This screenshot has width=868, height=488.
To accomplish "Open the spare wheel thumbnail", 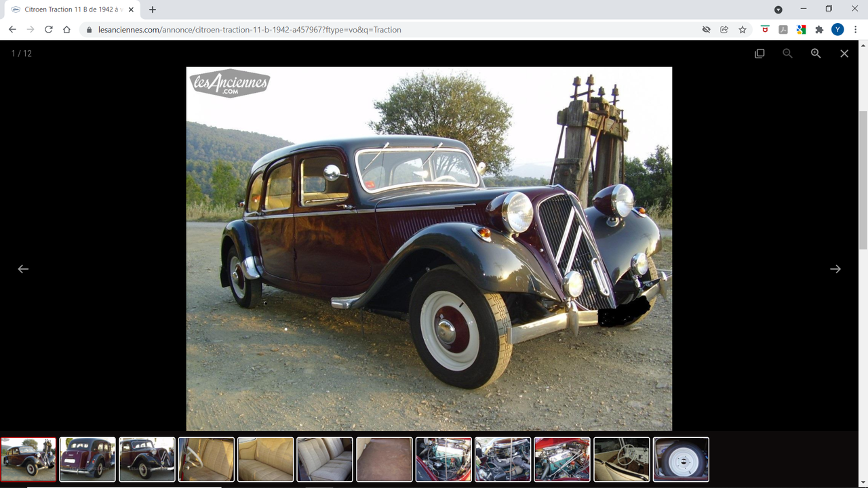I will coord(681,460).
